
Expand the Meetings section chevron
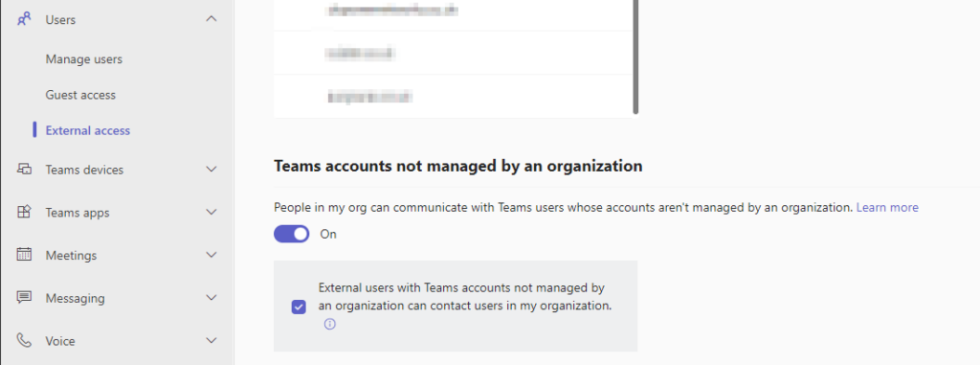[212, 255]
